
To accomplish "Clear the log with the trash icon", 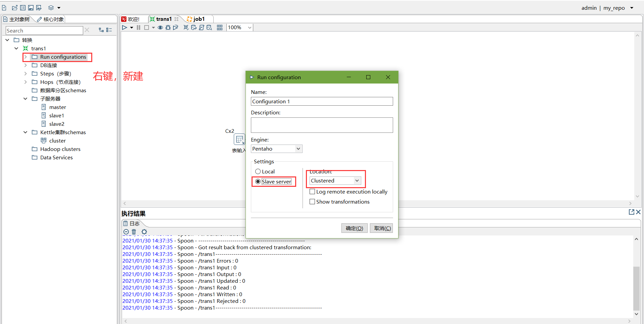I will pos(134,232).
